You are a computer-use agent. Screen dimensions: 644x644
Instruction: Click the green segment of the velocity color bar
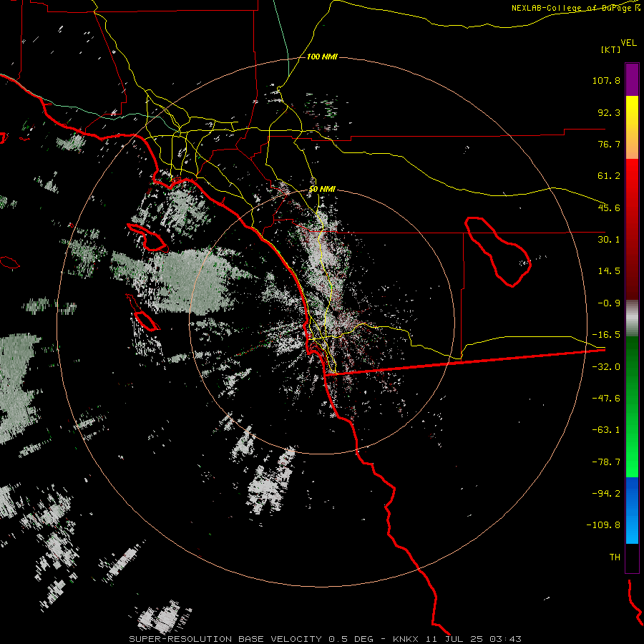pos(632,406)
